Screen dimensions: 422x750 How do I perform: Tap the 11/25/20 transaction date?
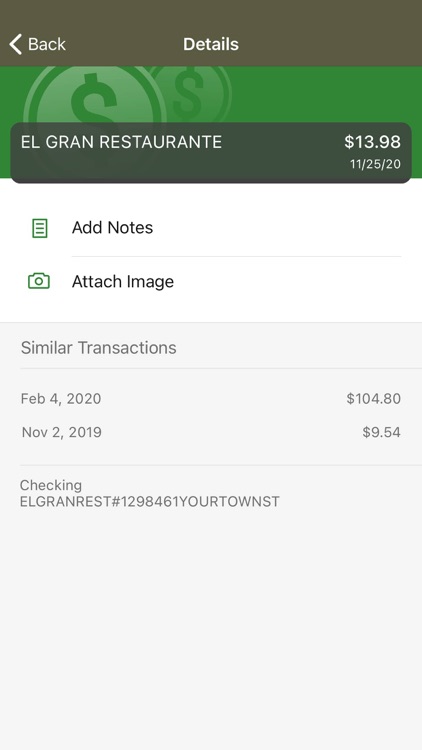tap(375, 165)
